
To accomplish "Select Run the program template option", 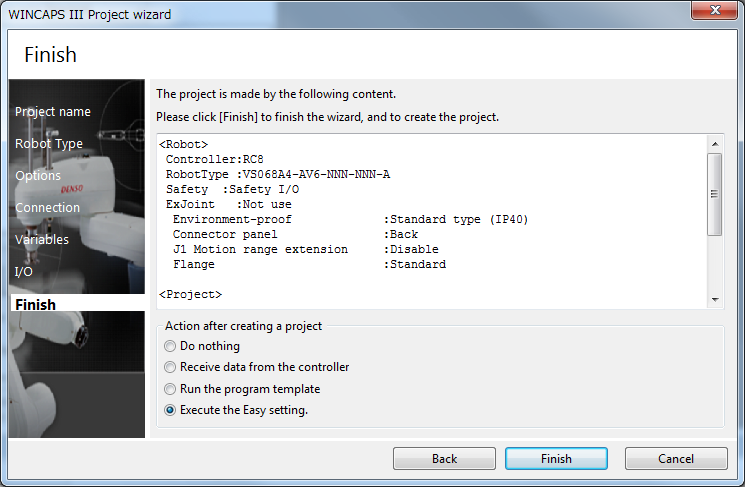I will 170,389.
